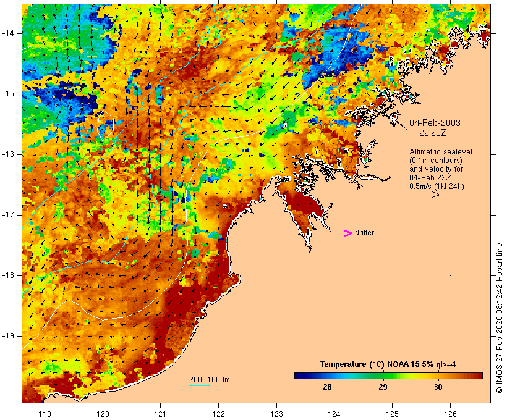Click the longitude axis label '122'
This screenshot has width=507, height=420.
tap(219, 414)
